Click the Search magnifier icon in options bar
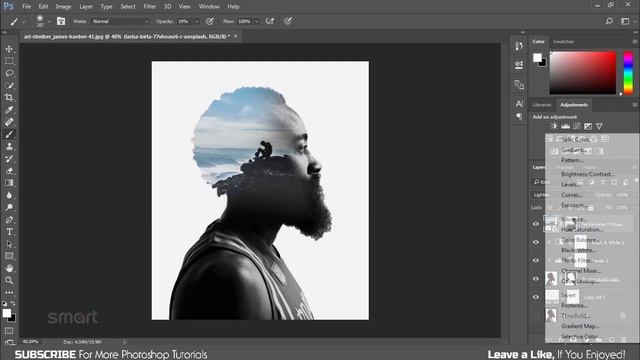640x360 pixels. click(609, 21)
